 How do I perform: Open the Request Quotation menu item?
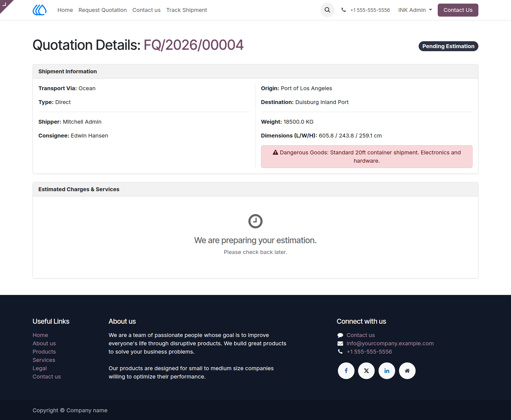103,10
